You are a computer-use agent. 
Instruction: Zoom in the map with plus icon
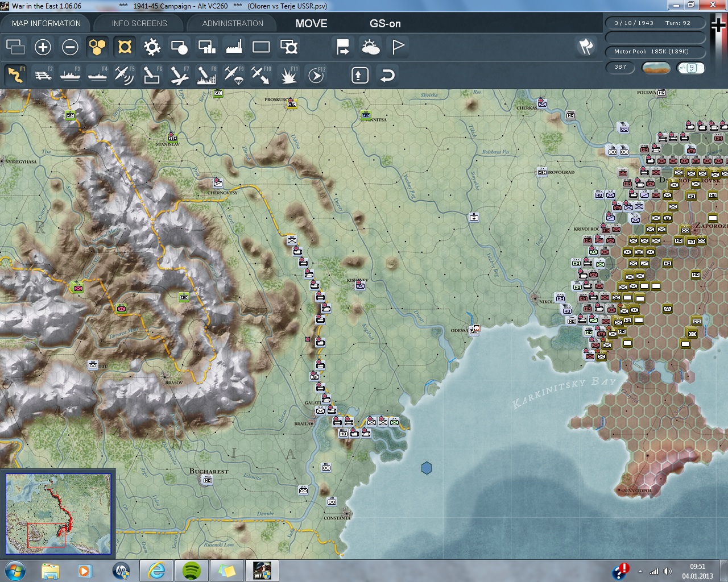tap(43, 47)
